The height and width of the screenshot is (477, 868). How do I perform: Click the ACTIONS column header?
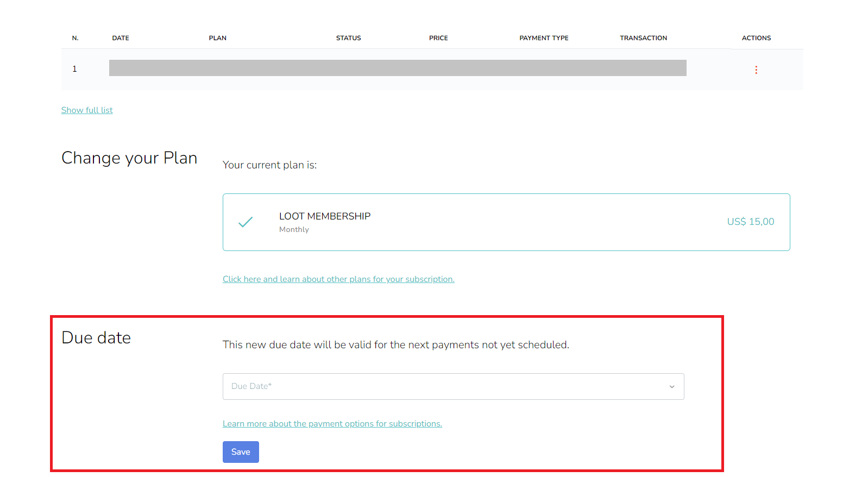(x=756, y=38)
